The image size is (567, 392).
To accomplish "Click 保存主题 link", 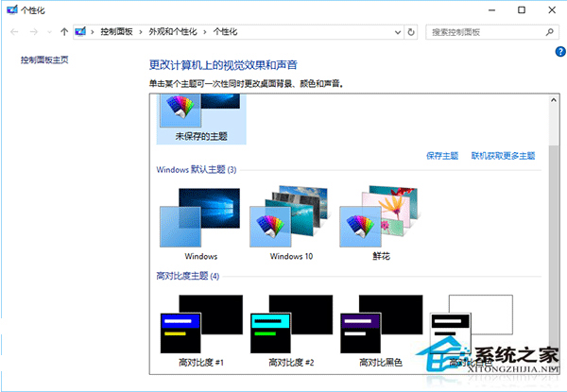I will tap(442, 156).
